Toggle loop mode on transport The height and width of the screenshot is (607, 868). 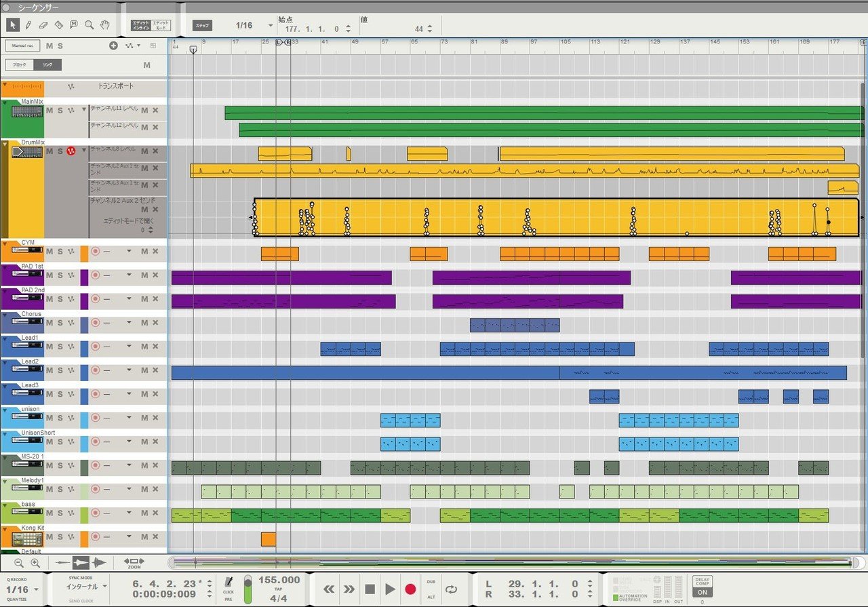[x=451, y=589]
